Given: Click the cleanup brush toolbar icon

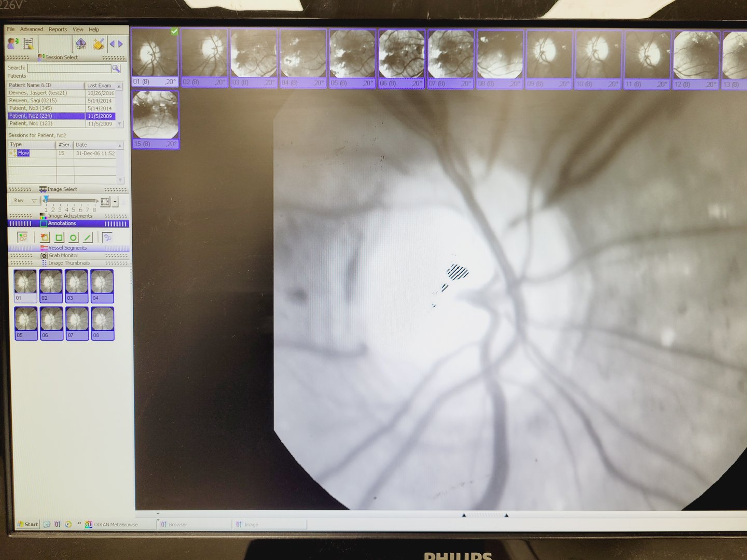Looking at the screenshot, I should tap(98, 44).
